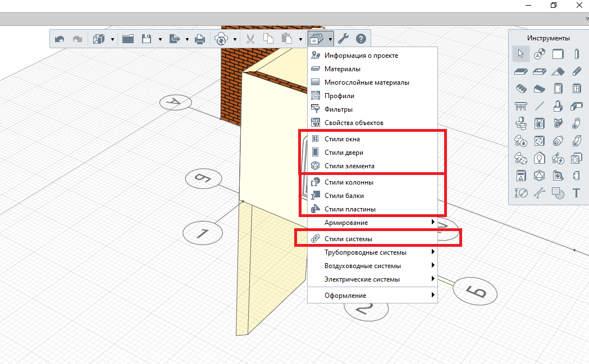Click the project styles toolbar button
This screenshot has width=589, height=364.
click(316, 39)
